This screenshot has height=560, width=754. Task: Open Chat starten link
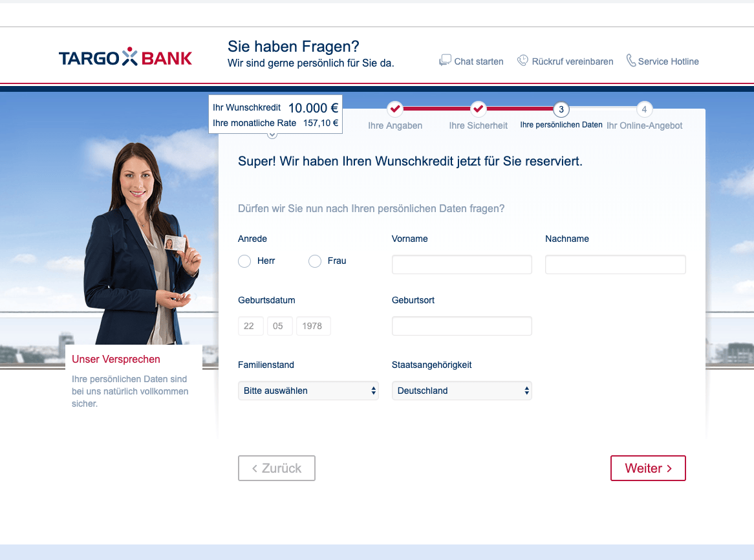[x=479, y=61]
